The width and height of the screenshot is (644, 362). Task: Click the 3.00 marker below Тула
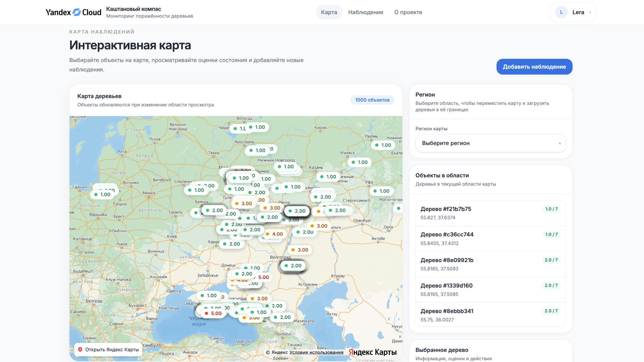[x=243, y=204]
